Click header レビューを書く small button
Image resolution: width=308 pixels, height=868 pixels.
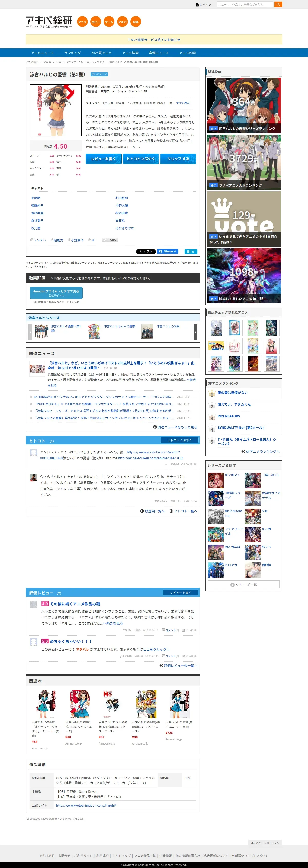tap(181, 593)
